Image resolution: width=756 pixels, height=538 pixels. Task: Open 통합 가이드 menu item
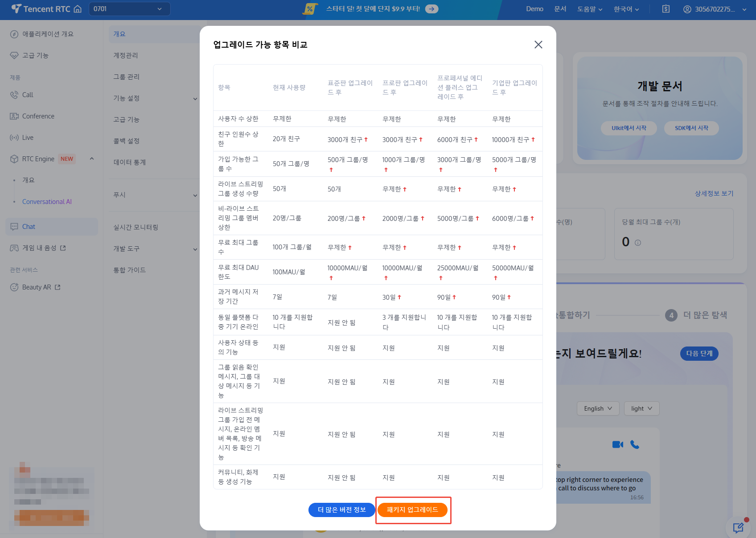tap(130, 270)
